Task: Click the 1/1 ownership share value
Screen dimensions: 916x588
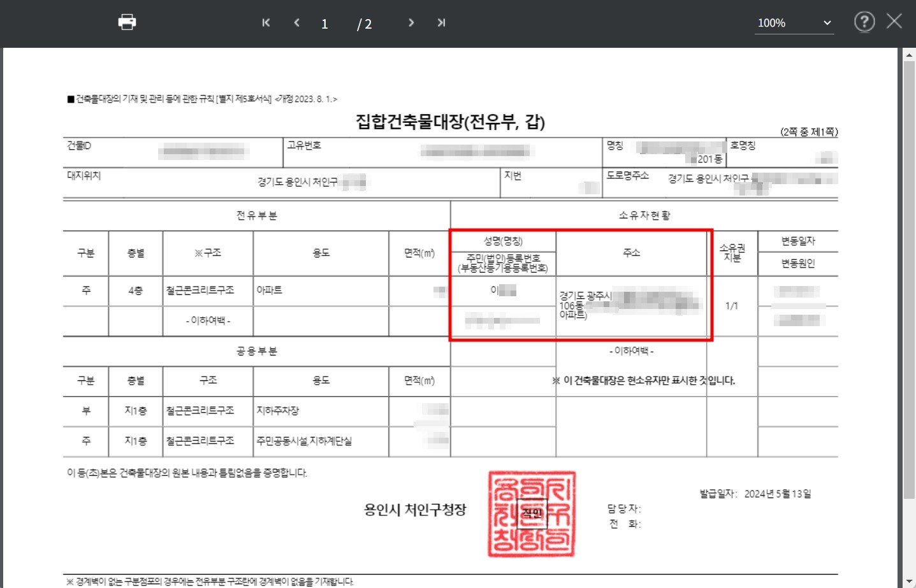Action: (x=732, y=306)
